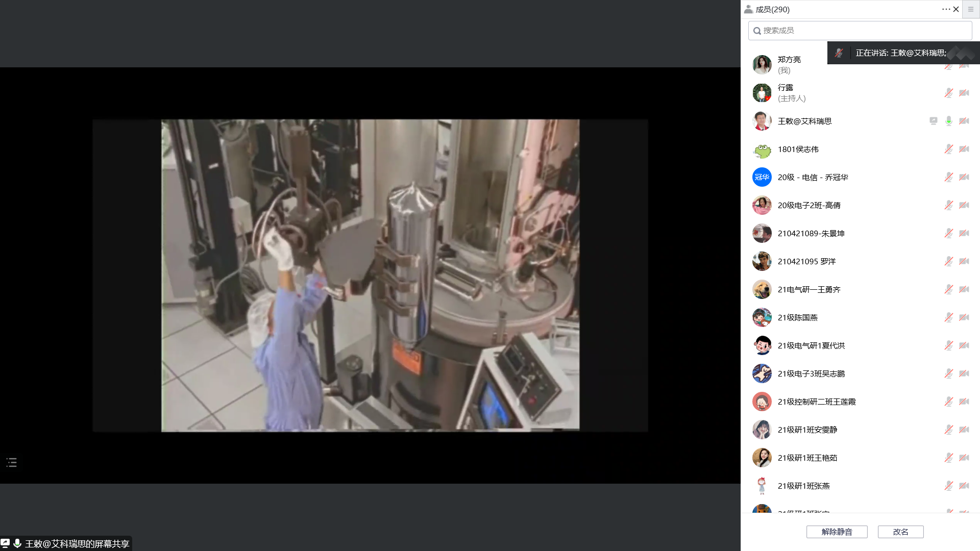Open the hamburger menu at top right
The height and width of the screenshot is (551, 980).
tap(971, 9)
